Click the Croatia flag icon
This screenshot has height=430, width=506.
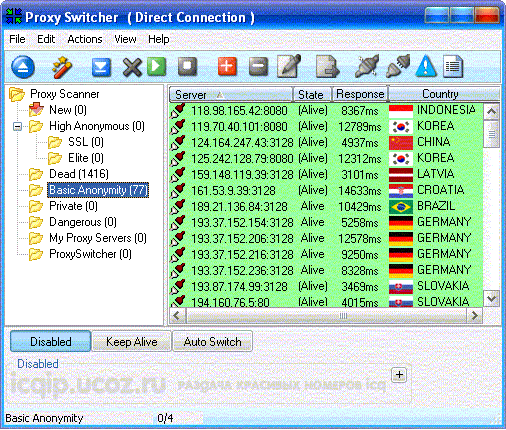tap(401, 191)
